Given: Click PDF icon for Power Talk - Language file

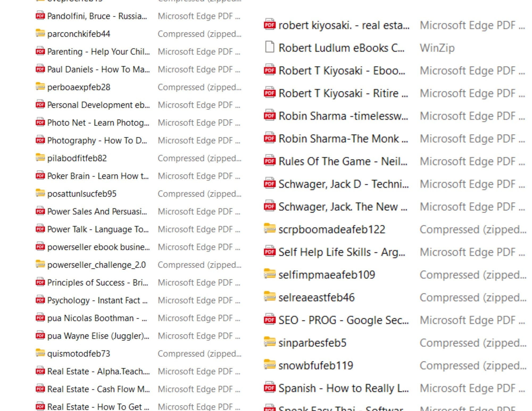Looking at the screenshot, I should (40, 229).
